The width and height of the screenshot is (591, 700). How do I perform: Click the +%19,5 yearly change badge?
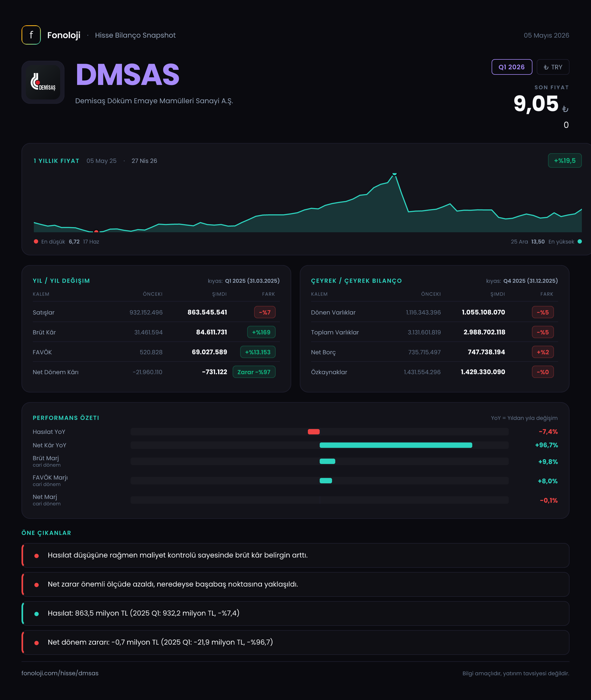(x=564, y=160)
